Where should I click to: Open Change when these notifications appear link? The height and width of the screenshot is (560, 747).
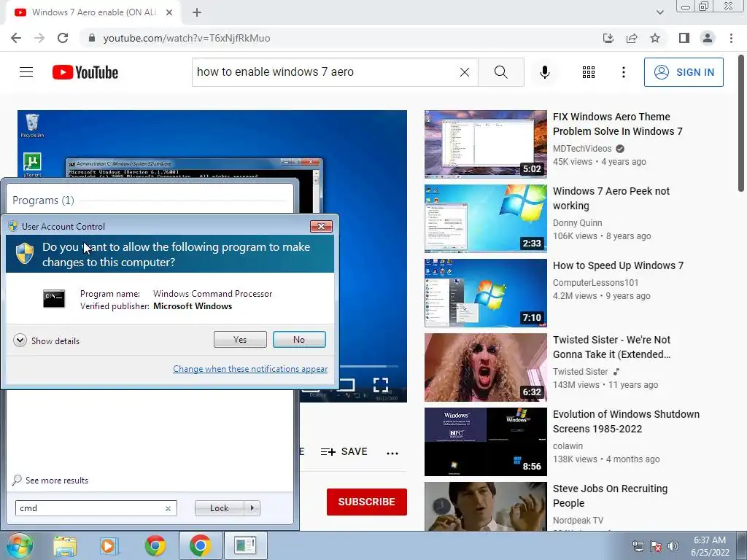pyautogui.click(x=250, y=368)
